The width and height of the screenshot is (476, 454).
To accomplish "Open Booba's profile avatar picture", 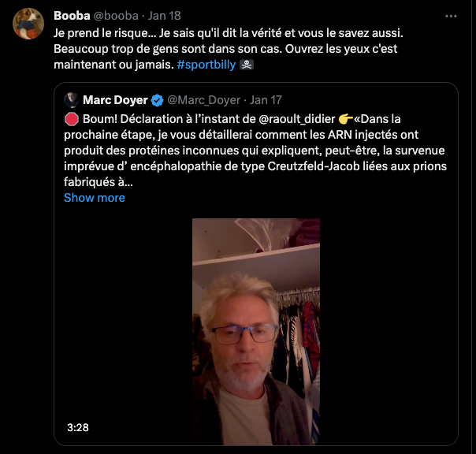I will pos(28,24).
